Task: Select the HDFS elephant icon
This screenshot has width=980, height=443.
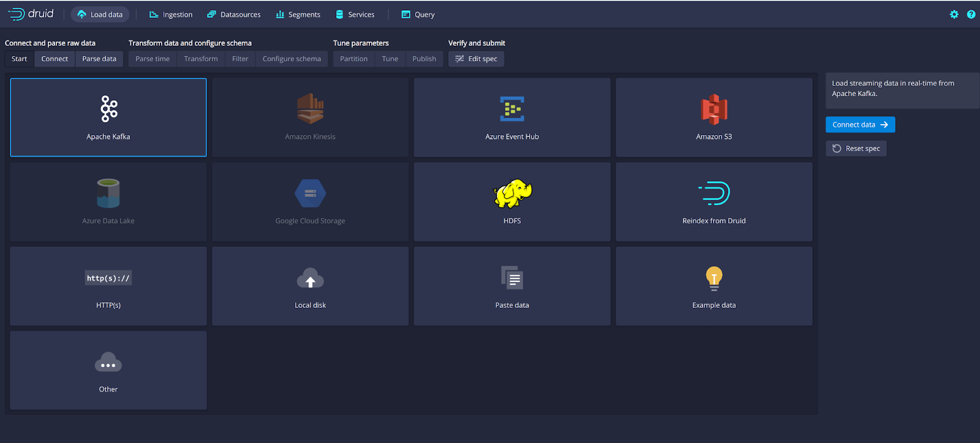Action: [x=512, y=193]
